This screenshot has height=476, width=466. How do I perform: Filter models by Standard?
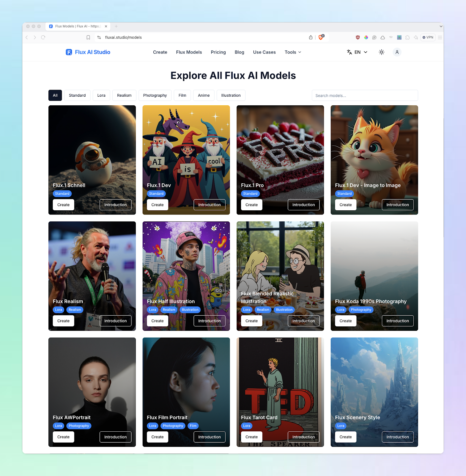pyautogui.click(x=77, y=95)
